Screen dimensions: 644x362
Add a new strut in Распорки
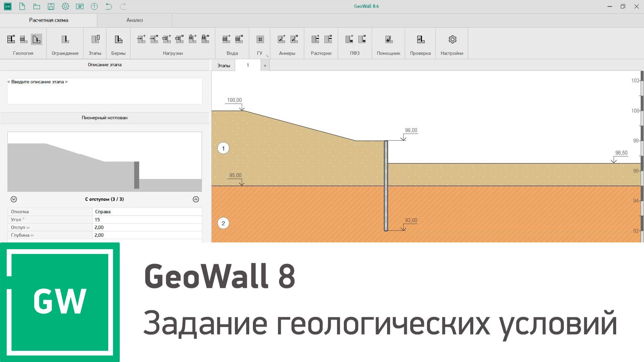point(315,39)
